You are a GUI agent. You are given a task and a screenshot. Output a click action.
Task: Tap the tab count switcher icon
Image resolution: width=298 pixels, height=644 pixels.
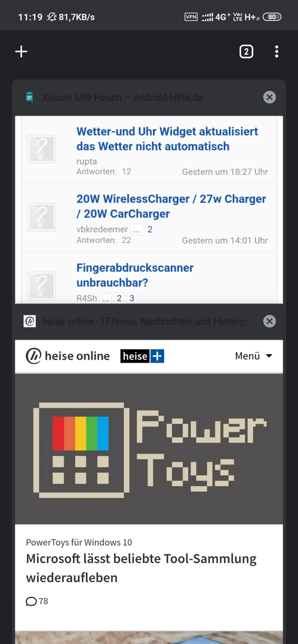pos(246,52)
